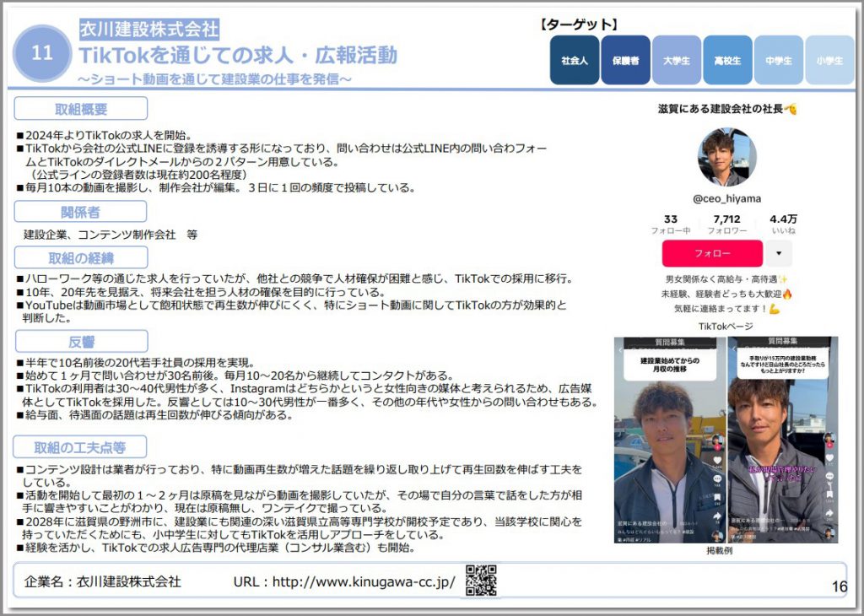
Task: Click the line 2024年よりTikTokの求人を開始
Action: point(104,135)
